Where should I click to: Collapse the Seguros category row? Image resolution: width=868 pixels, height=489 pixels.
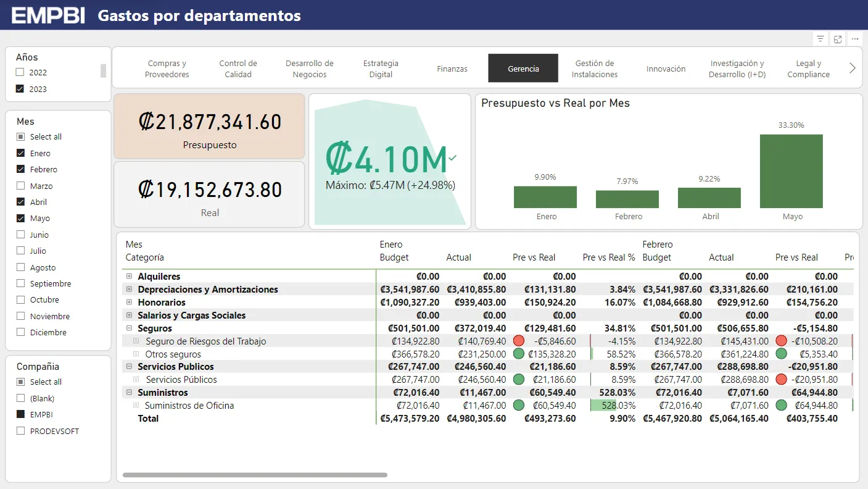tap(129, 328)
